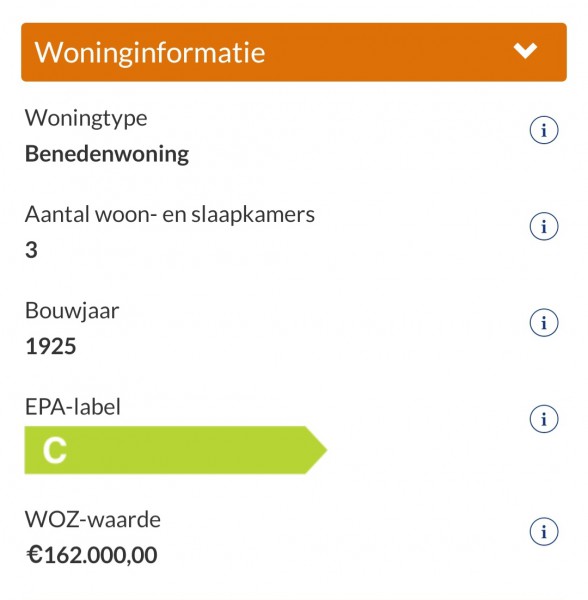Screen dimensions: 588x600
Task: Select the WOZ-waarde label
Action: coord(93,520)
